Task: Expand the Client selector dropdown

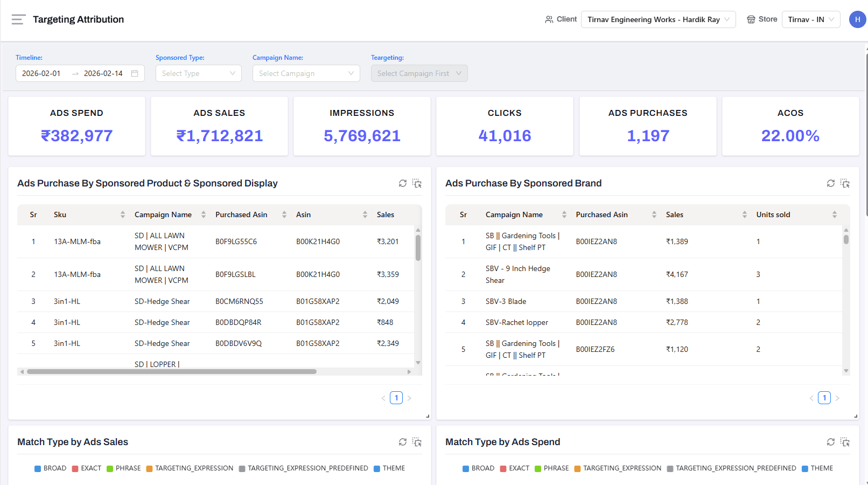Action: click(x=658, y=19)
